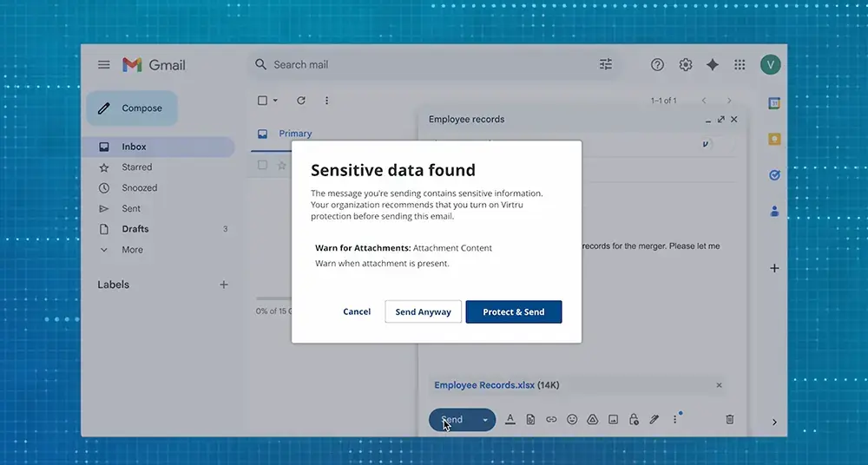
Task: Open the Google apps grid
Action: tap(740, 65)
